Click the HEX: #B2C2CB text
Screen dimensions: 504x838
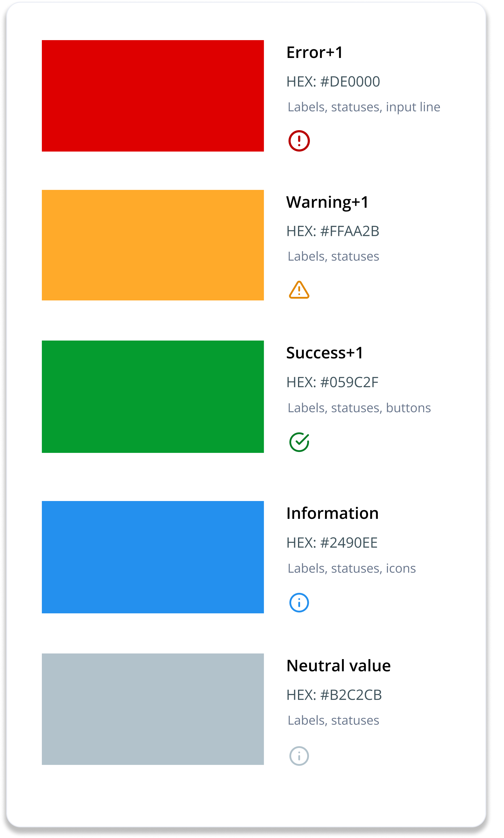pyautogui.click(x=334, y=695)
